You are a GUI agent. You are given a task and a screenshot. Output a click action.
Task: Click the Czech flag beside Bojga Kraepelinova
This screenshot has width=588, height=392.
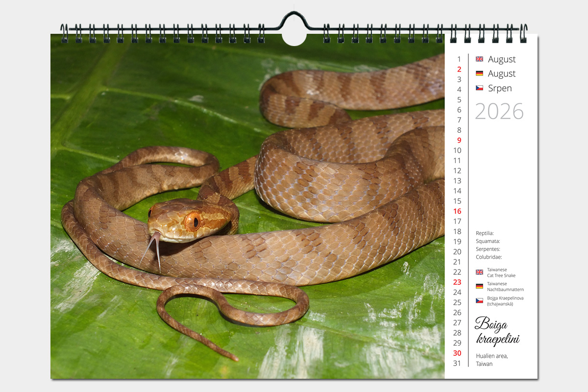pos(479,300)
